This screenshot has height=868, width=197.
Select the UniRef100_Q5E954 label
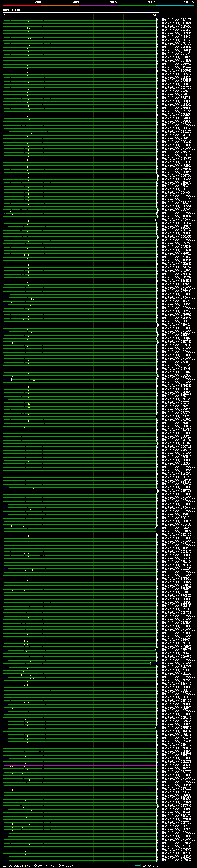coord(177,464)
